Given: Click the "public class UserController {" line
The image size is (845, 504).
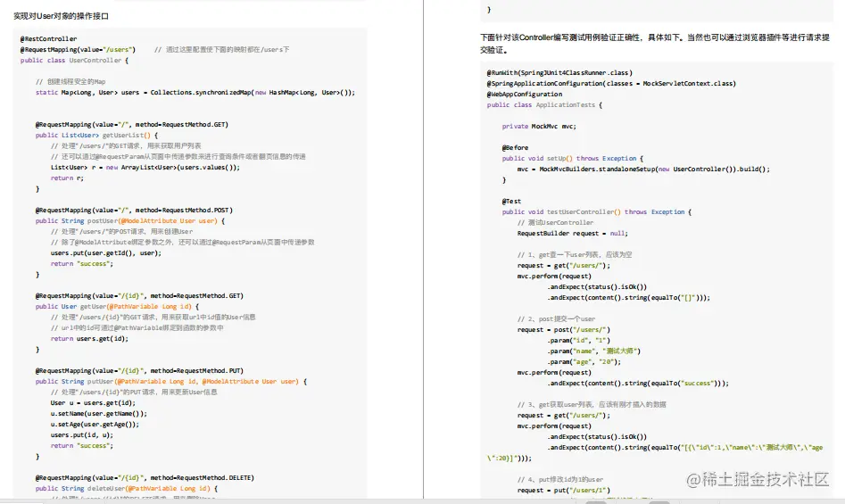Looking at the screenshot, I should pyautogui.click(x=74, y=61).
